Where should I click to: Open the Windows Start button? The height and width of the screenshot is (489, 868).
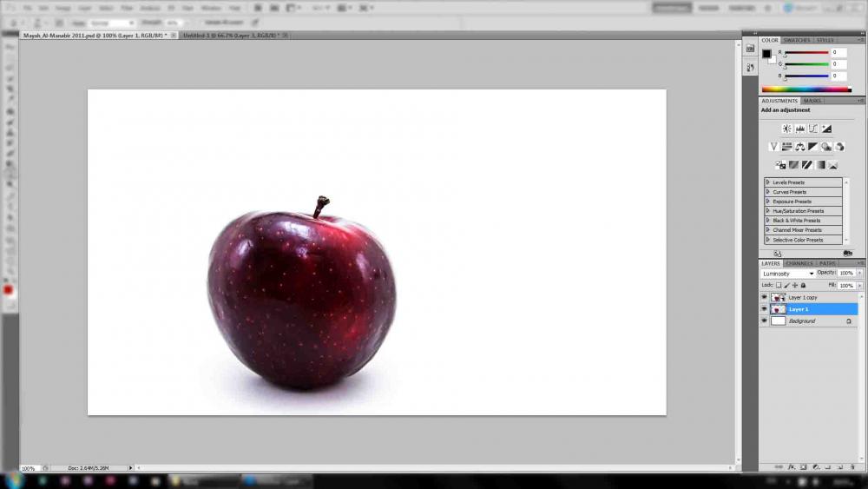(x=13, y=480)
